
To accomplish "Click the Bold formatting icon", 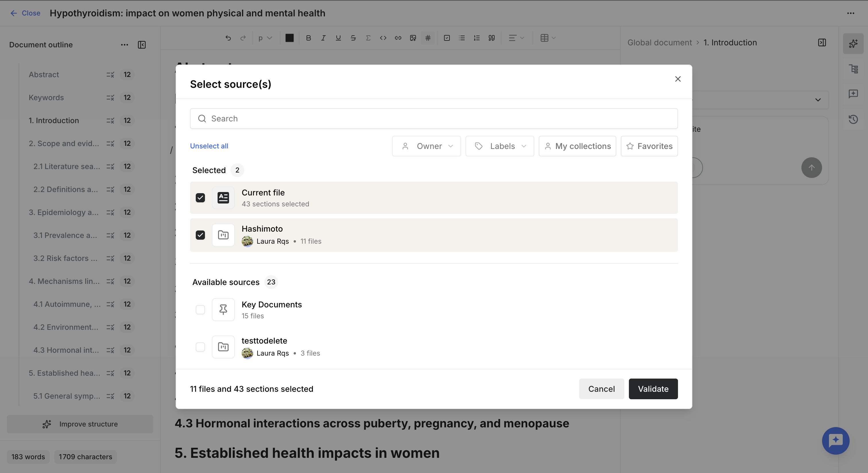I will click(x=308, y=38).
